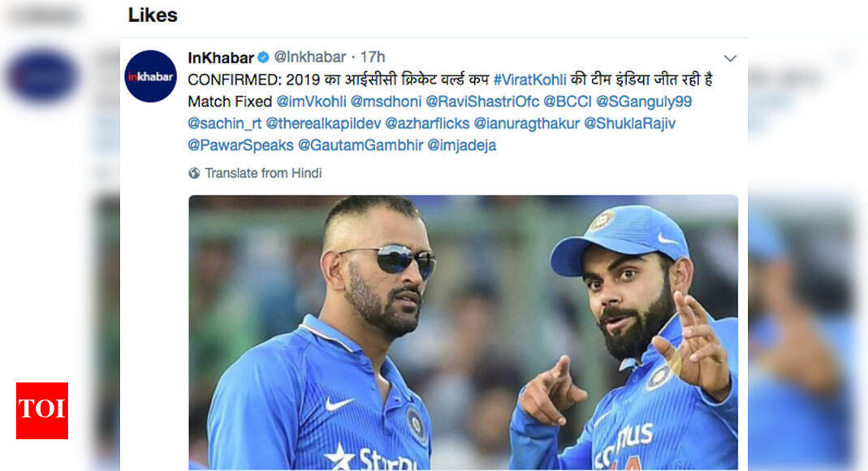868x471 pixels.
Task: Open the 17h tweet timestamp
Action: [373, 57]
